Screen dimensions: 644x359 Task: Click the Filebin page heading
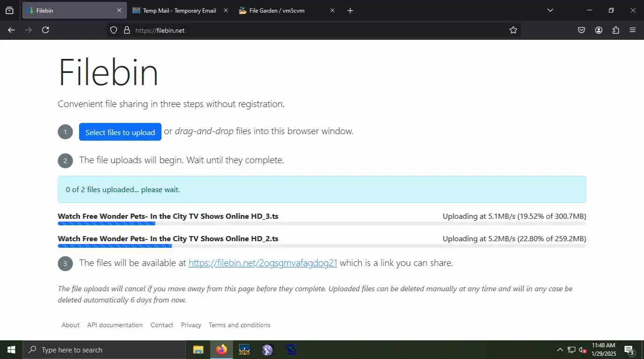(x=108, y=72)
